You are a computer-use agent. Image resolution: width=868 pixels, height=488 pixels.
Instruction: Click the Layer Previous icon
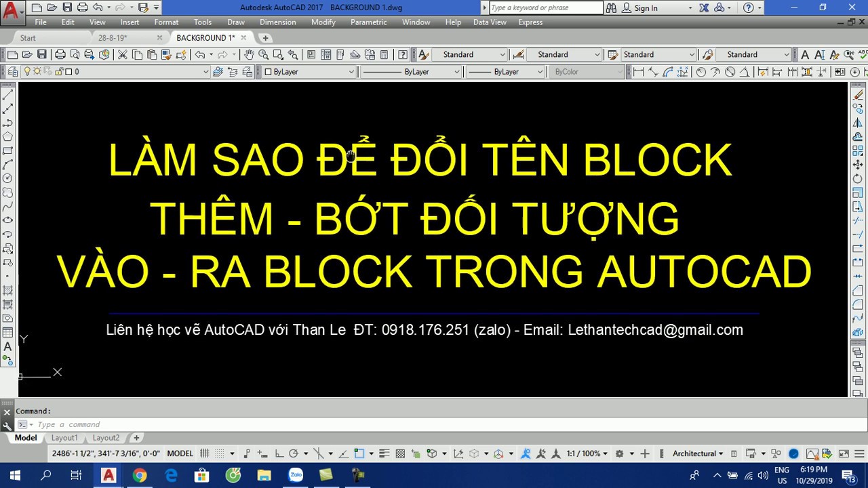(233, 71)
